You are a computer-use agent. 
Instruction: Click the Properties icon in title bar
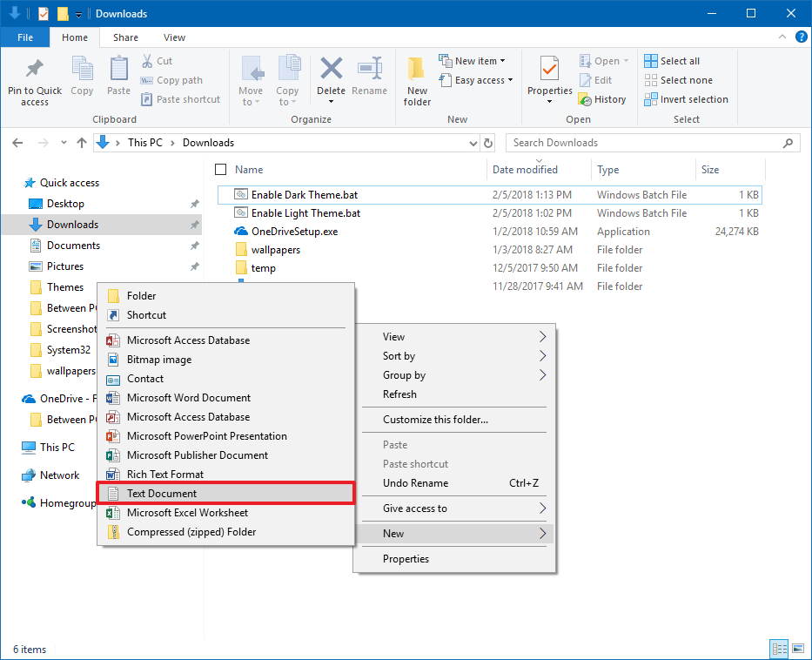(44, 13)
